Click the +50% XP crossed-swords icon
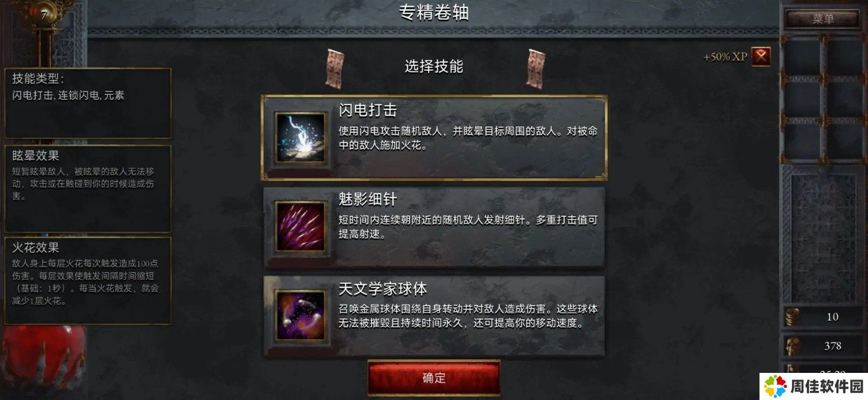The image size is (868, 400). 761,56
